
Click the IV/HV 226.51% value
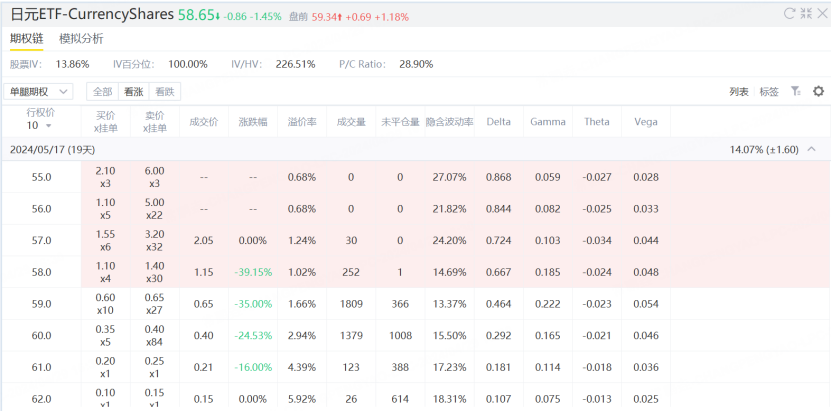(295, 65)
